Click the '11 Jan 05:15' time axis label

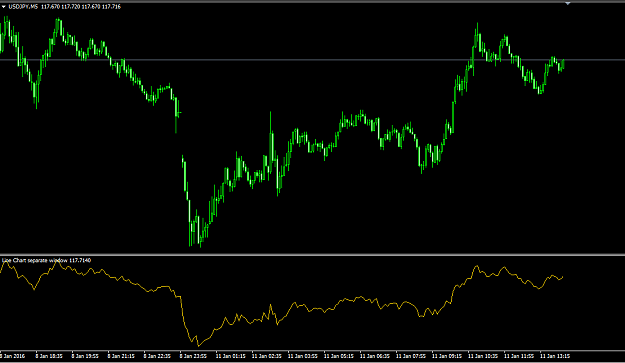[339, 356]
